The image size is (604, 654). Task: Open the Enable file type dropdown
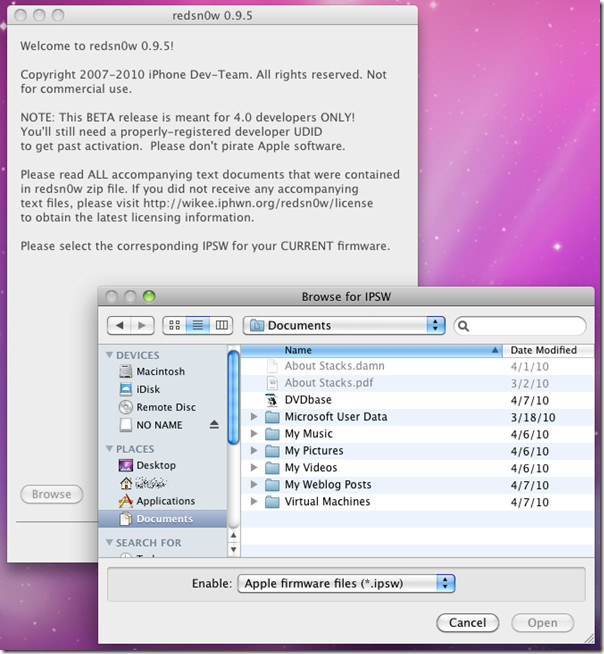click(346, 583)
